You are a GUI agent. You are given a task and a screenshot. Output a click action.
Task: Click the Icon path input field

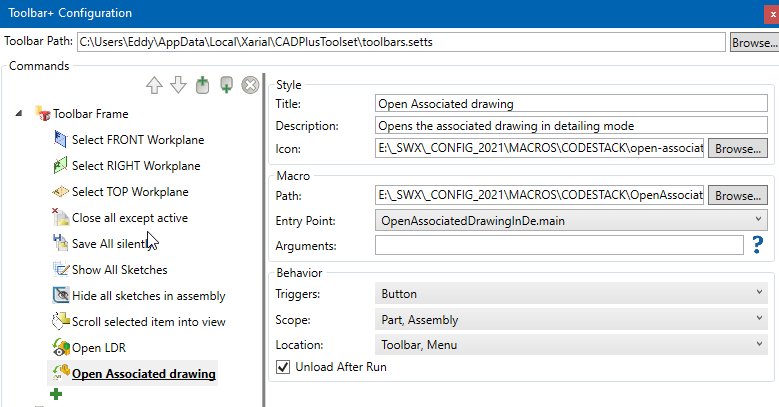point(539,148)
